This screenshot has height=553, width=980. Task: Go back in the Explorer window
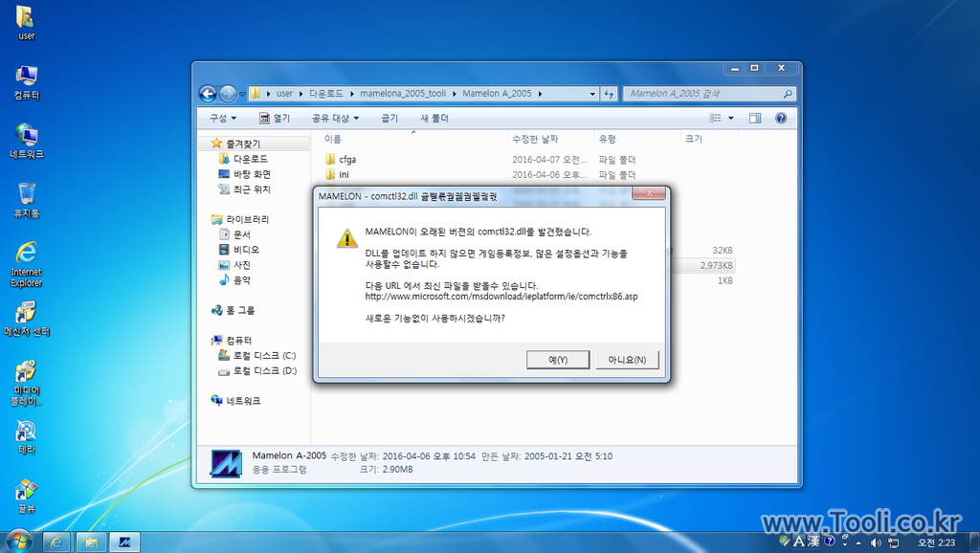(208, 94)
